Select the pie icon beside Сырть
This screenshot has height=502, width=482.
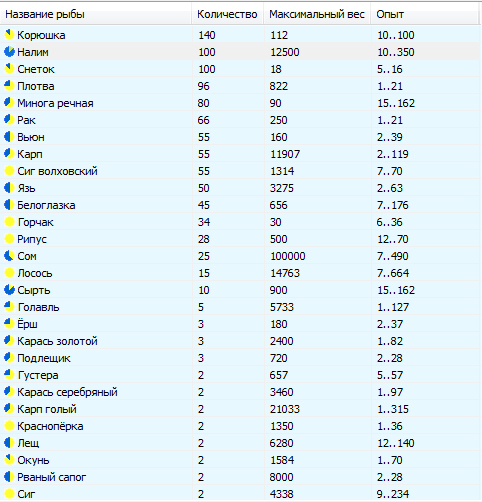point(9,290)
